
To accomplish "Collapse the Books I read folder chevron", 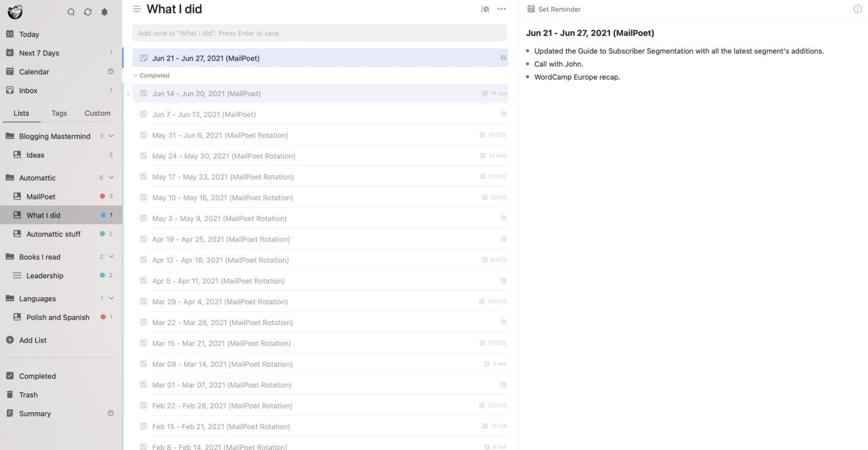I will [x=111, y=257].
